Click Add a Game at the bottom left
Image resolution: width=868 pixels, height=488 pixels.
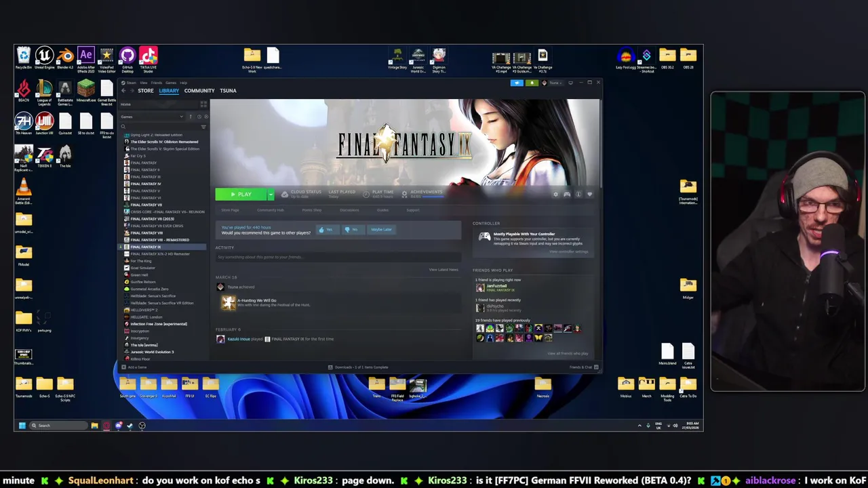click(134, 367)
